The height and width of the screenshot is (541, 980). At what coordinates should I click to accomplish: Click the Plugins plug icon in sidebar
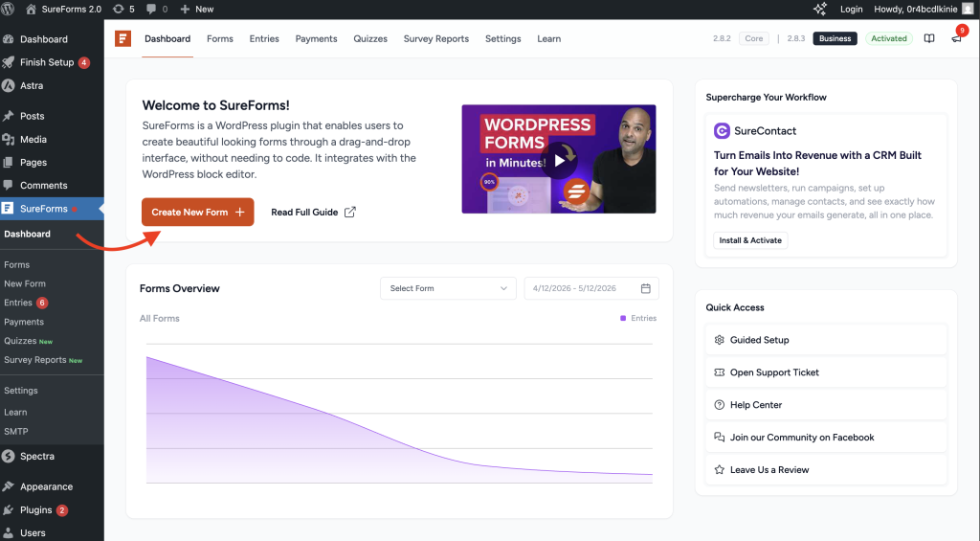click(8, 509)
